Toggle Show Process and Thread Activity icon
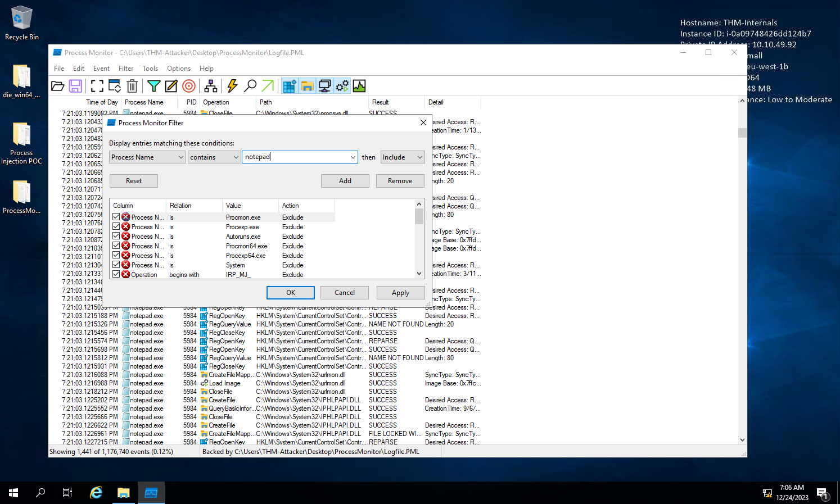The width and height of the screenshot is (840, 504). pyautogui.click(x=342, y=86)
